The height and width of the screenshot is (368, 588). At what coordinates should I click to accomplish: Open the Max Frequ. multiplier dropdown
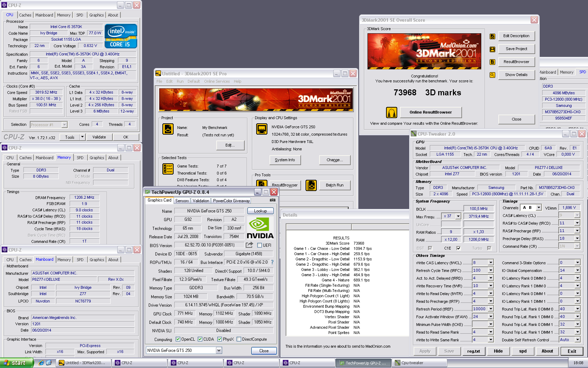tap(458, 216)
